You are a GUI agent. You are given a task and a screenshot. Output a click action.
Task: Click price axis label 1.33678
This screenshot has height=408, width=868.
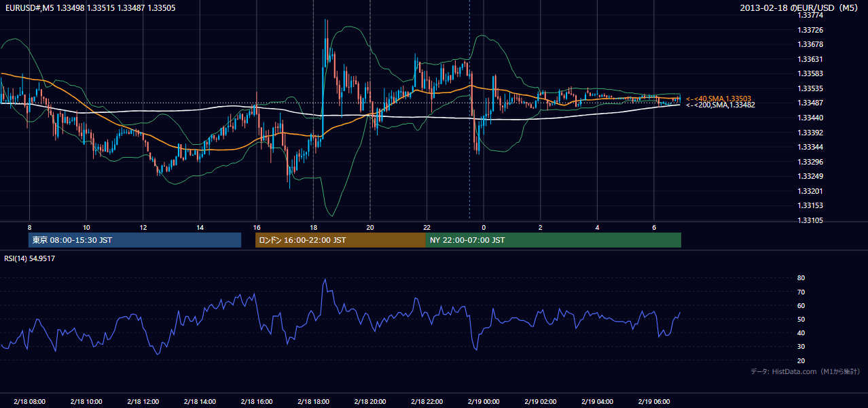pyautogui.click(x=811, y=44)
